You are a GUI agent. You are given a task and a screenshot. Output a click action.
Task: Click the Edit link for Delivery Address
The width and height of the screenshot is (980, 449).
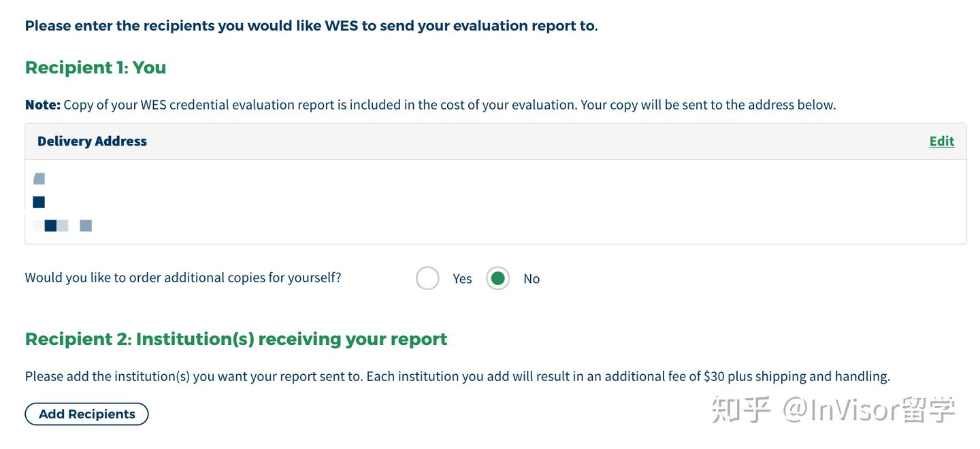coord(941,141)
